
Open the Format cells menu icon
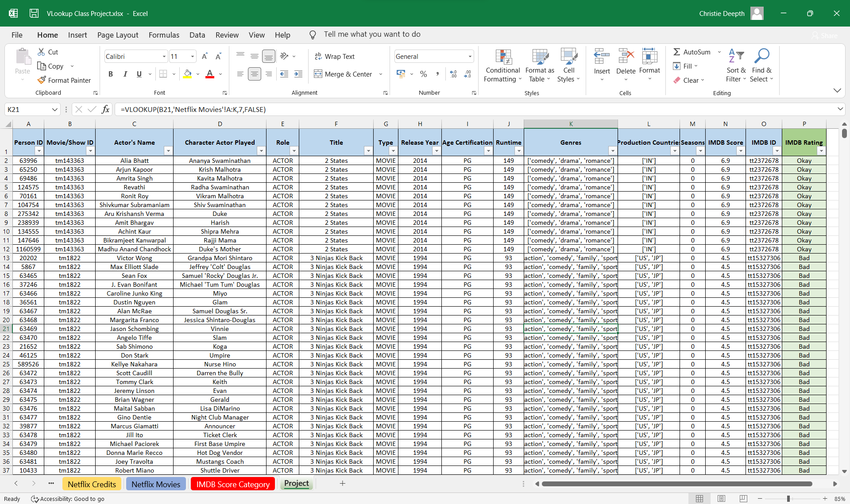(649, 57)
